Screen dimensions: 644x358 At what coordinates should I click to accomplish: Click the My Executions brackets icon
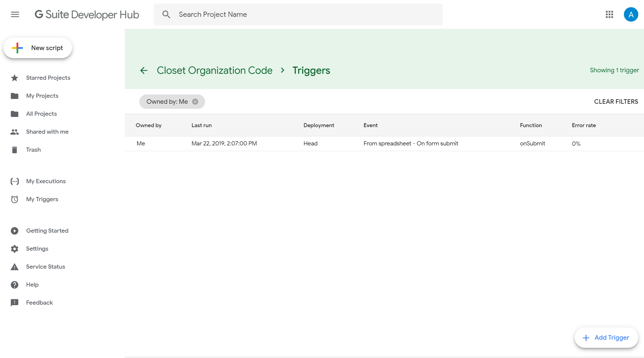14,181
